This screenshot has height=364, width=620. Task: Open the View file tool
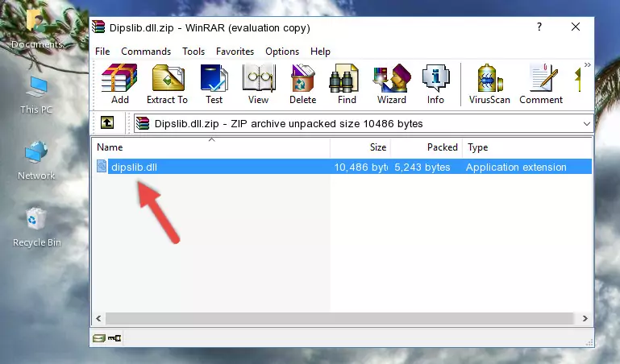point(259,84)
